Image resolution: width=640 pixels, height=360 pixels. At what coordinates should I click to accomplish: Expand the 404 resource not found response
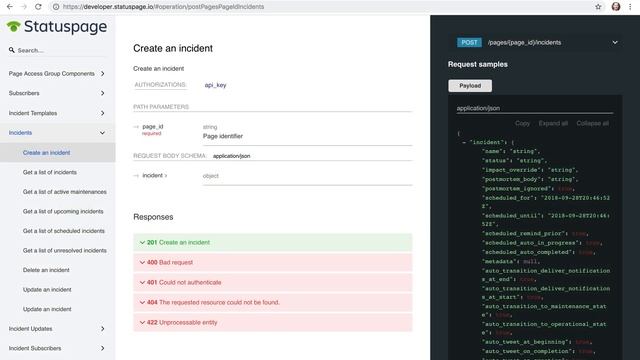tap(273, 302)
